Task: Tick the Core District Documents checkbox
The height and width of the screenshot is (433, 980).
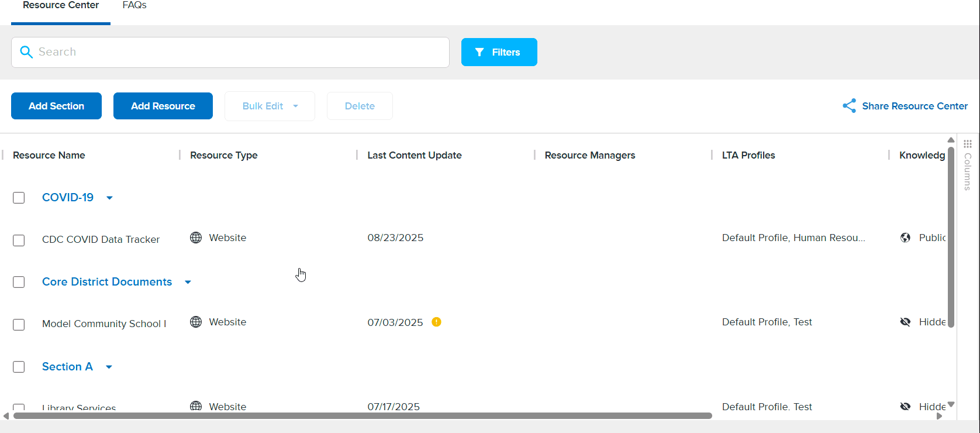Action: click(19, 282)
